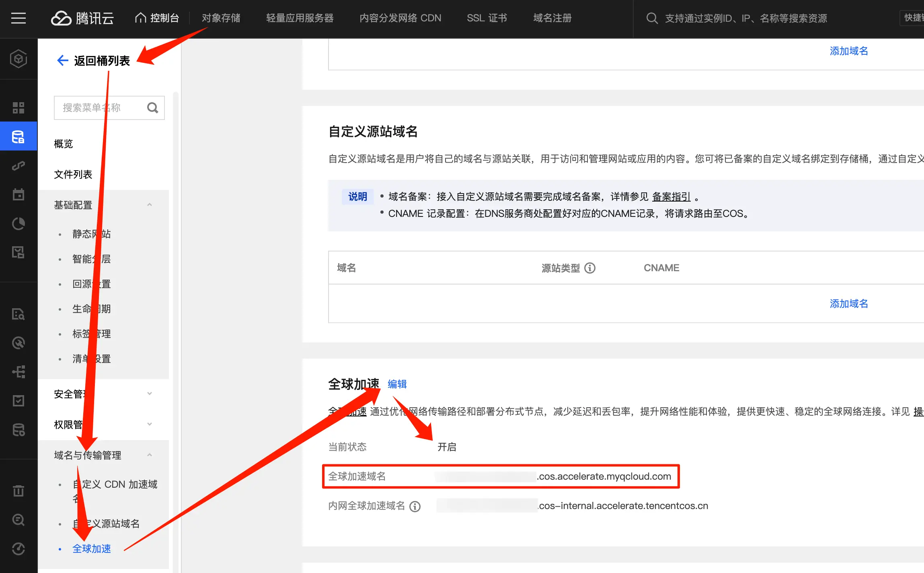Open 对象存储 in top navigation

[221, 18]
